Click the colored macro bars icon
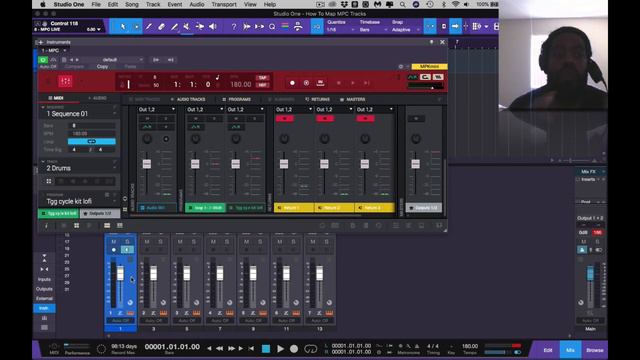Viewport: 640px width, 360px height. pos(285,27)
